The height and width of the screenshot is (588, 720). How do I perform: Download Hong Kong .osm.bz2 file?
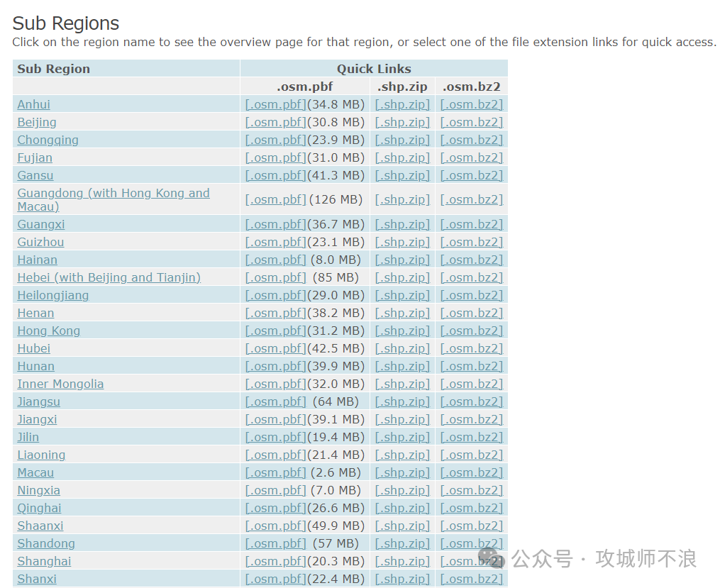(x=472, y=331)
